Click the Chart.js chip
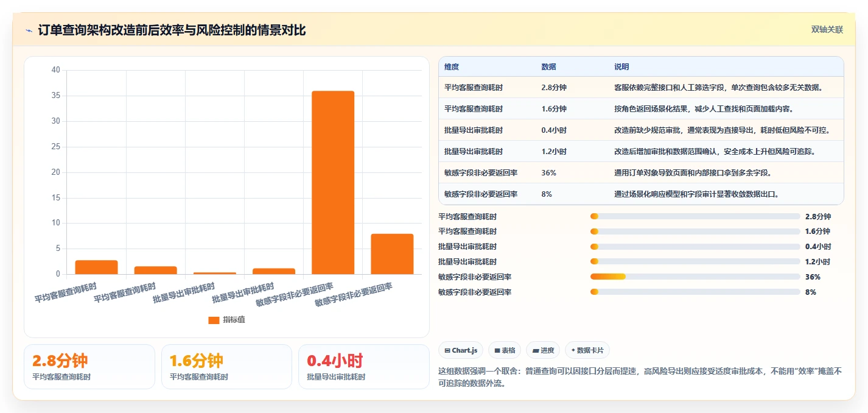The height and width of the screenshot is (413, 868). point(461,350)
